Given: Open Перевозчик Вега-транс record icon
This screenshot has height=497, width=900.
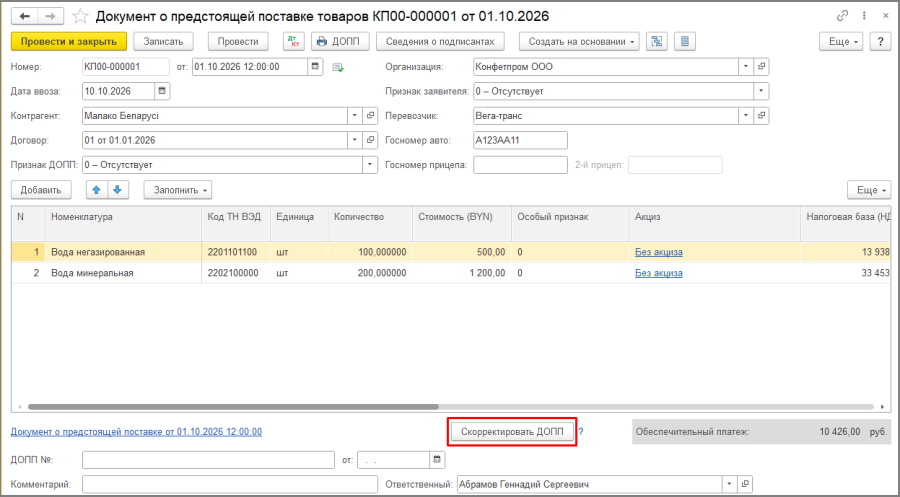Looking at the screenshot, I should 761,115.
